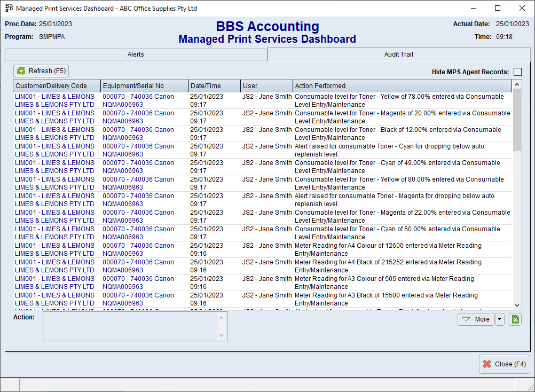Export the audit trail to Excel icon
This screenshot has width=535, height=392.
pyautogui.click(x=515, y=319)
